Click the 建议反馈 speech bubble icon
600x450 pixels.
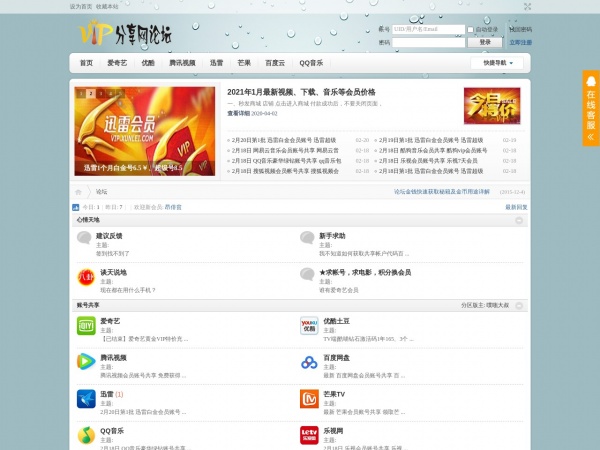pos(84,238)
